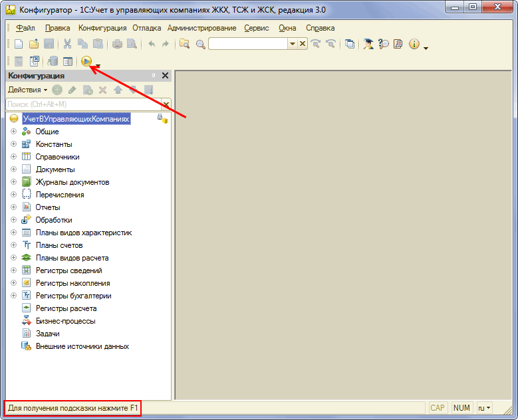The width and height of the screenshot is (518, 420).
Task: Click the Copy object icon in configuration panel
Action: coord(88,90)
